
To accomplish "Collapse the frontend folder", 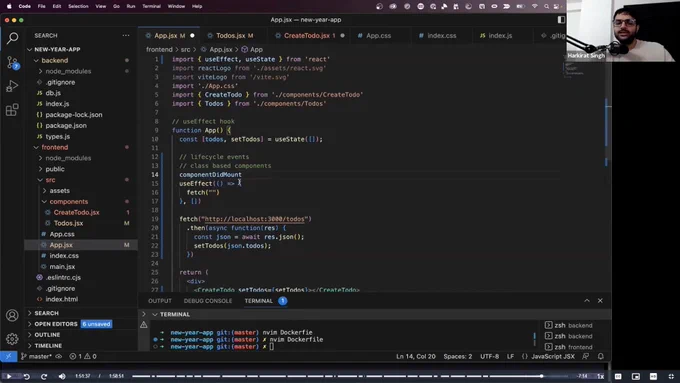I will click(x=81, y=147).
